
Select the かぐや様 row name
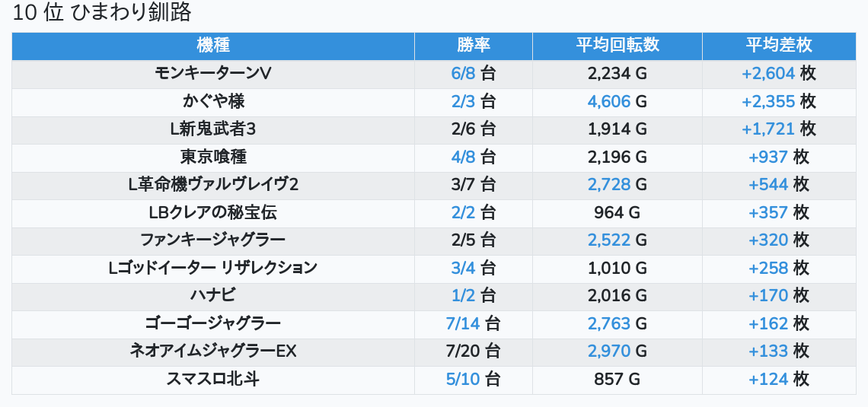click(213, 101)
